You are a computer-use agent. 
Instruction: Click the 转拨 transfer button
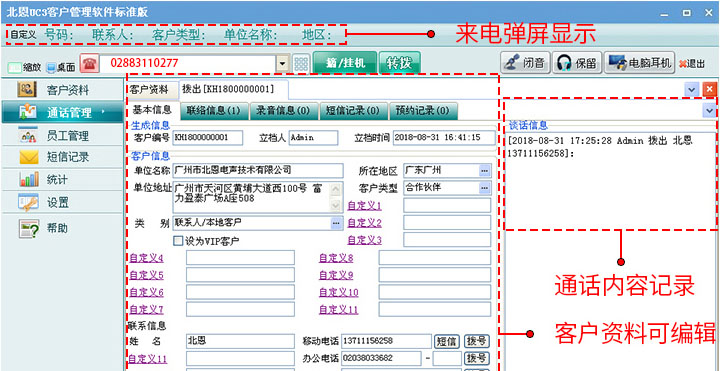coord(399,63)
